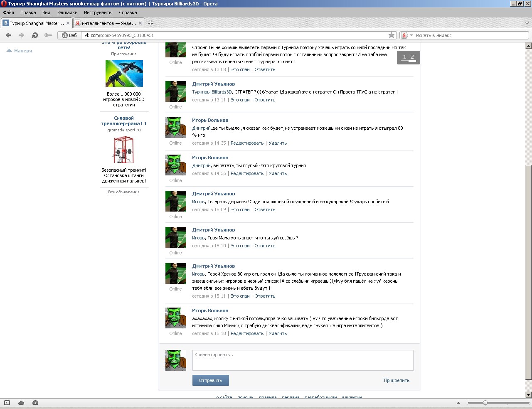532x409 pixels.
Task: Open the Справка menu
Action: tap(128, 12)
